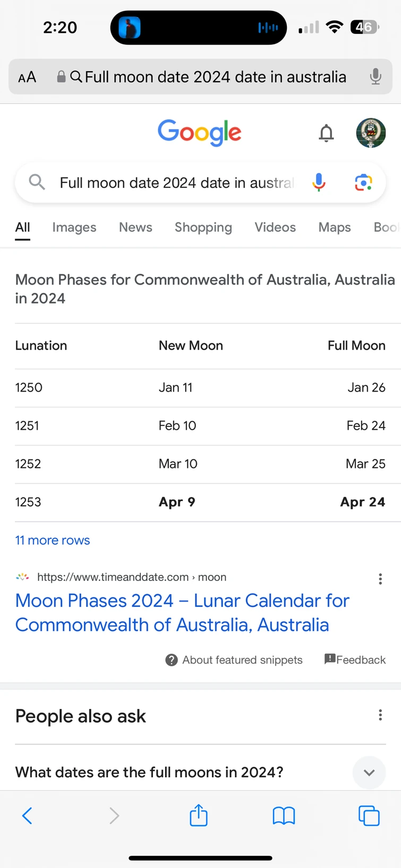The height and width of the screenshot is (868, 401).
Task: Open the featured snippet three-dot menu
Action: 380,579
